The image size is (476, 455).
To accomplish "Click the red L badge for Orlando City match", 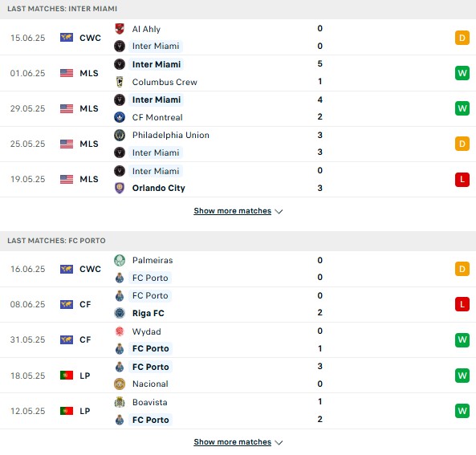I will point(462,179).
